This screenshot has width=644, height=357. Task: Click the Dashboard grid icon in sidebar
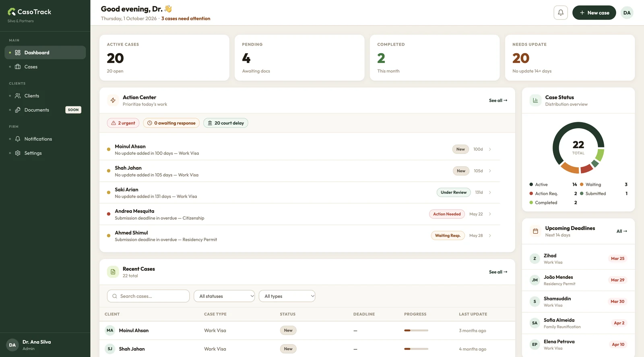(x=18, y=52)
